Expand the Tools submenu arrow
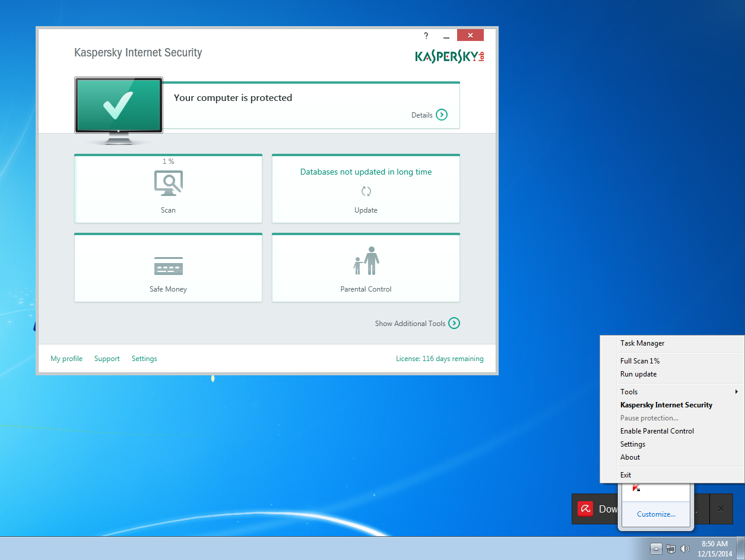Image resolution: width=745 pixels, height=560 pixels. pyautogui.click(x=737, y=391)
